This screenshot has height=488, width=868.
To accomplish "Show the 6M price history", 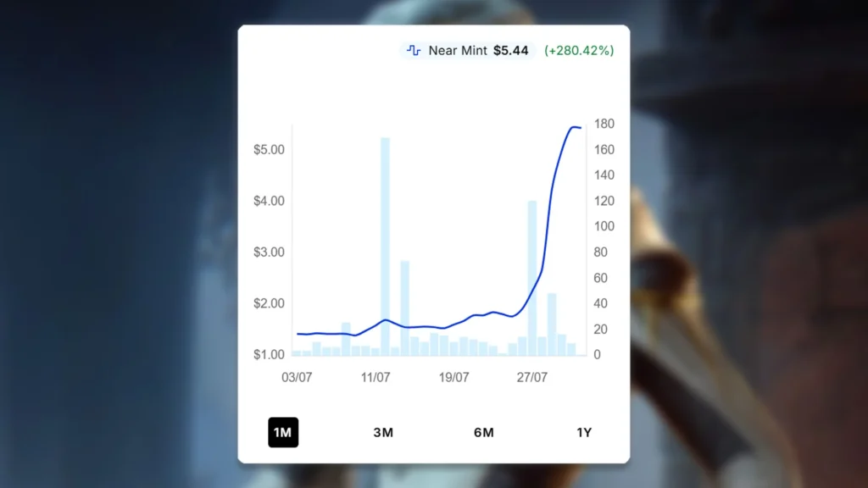I will pyautogui.click(x=483, y=433).
